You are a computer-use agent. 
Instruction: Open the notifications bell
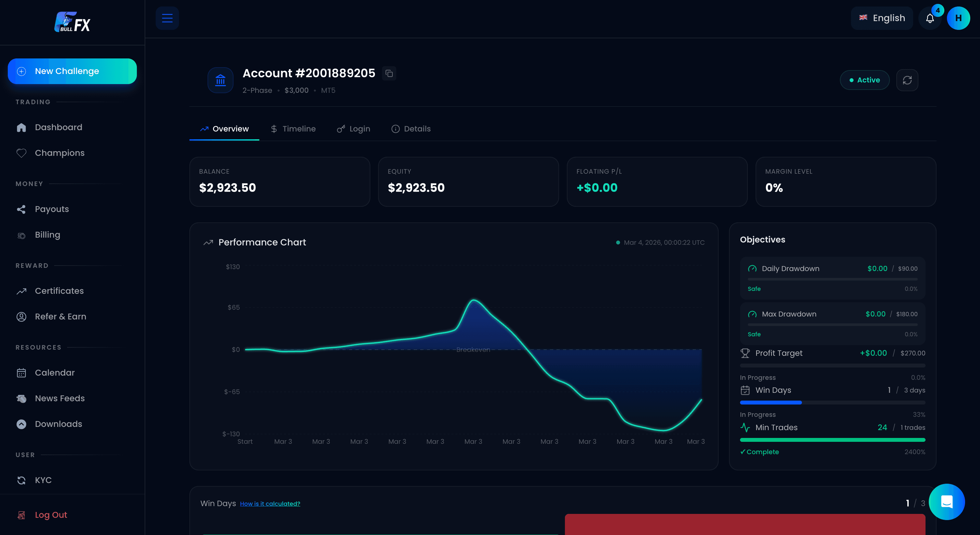[x=930, y=18]
